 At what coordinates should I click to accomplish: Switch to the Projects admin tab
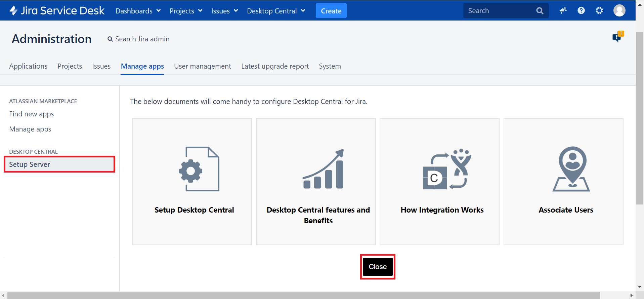tap(70, 66)
